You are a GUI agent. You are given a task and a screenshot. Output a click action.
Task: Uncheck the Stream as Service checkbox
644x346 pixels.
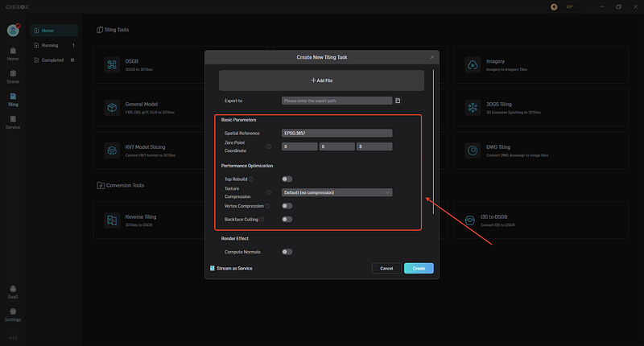[213, 268]
